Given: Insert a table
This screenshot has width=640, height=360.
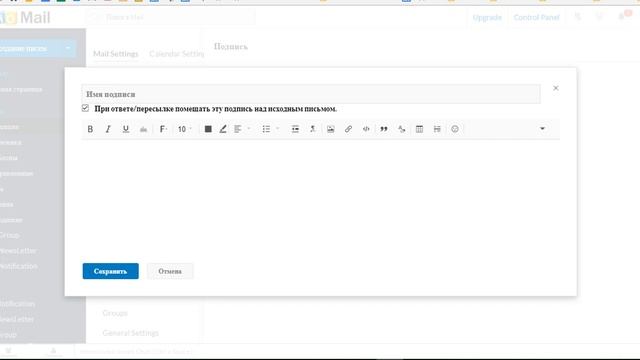Looking at the screenshot, I should coord(419,129).
